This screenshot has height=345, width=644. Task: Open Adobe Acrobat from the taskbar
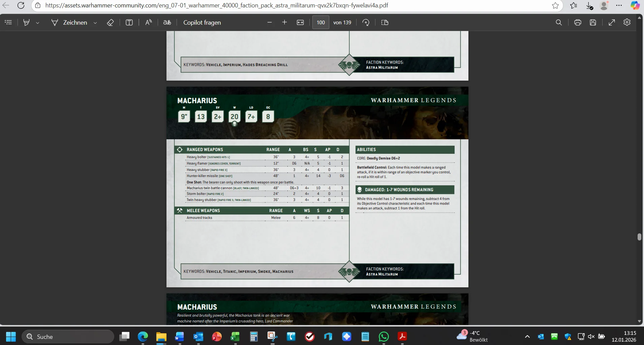click(402, 337)
